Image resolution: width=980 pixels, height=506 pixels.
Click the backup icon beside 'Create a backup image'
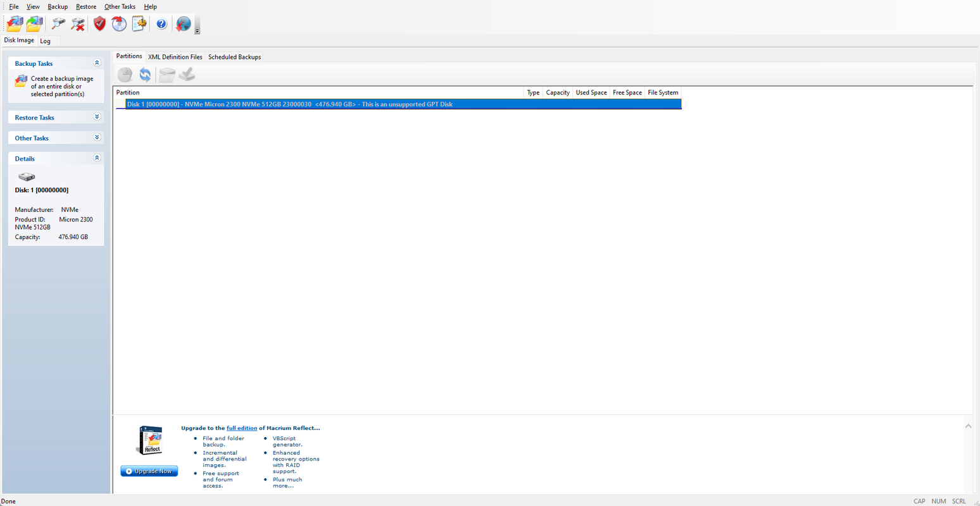tap(22, 81)
